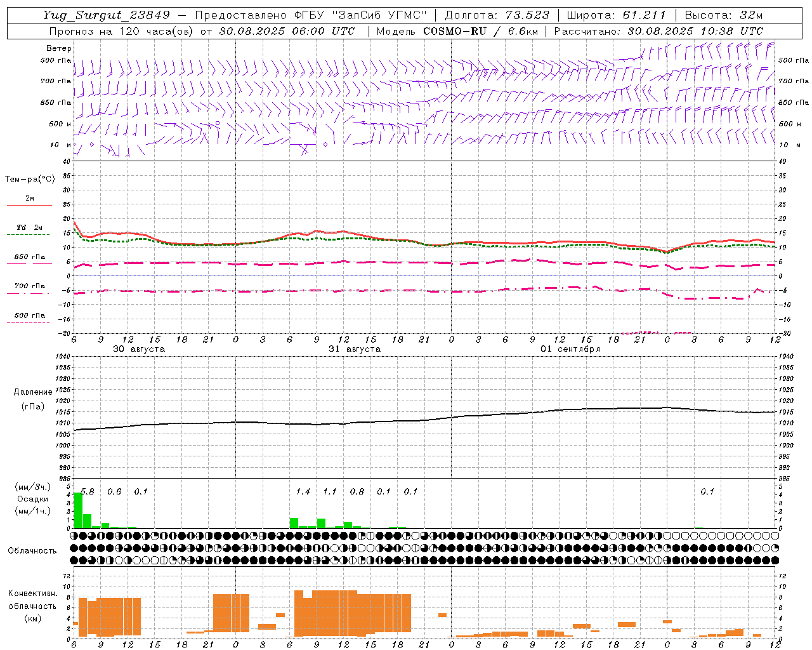The height and width of the screenshot is (650, 812).
Task: Click the (км) unit label for convective cloud
Action: point(32,618)
